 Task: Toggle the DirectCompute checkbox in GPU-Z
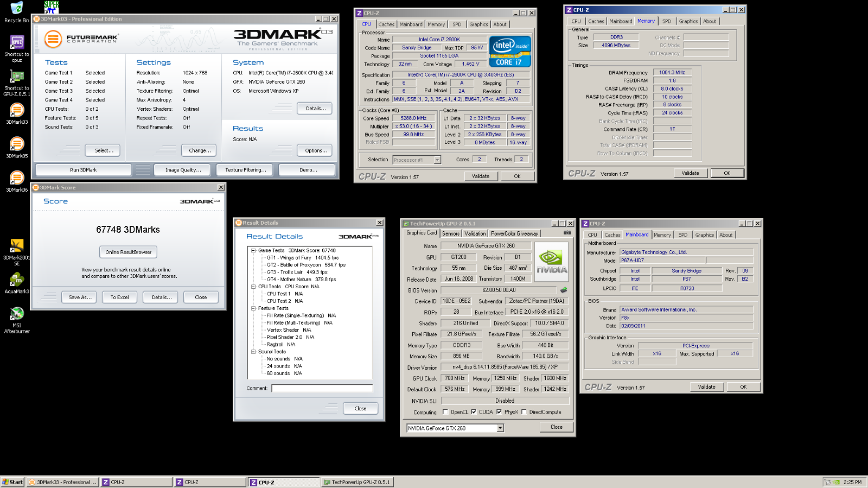tap(524, 412)
